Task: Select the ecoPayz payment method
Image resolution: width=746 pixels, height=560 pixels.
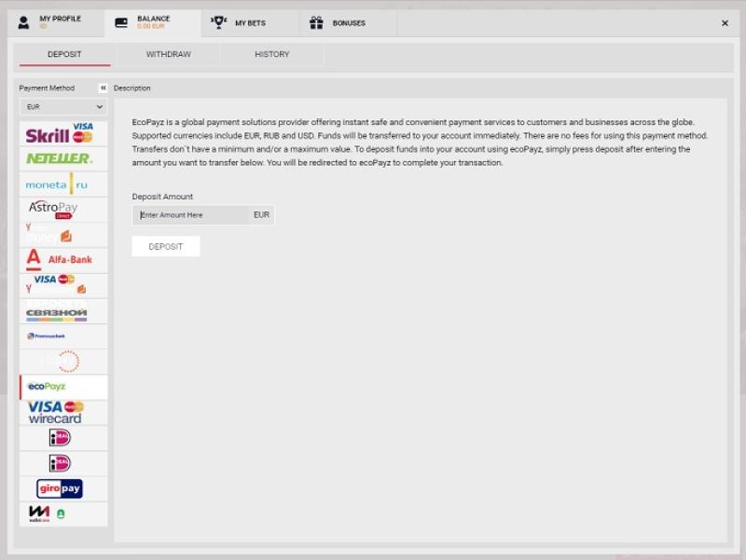Action: (x=62, y=387)
